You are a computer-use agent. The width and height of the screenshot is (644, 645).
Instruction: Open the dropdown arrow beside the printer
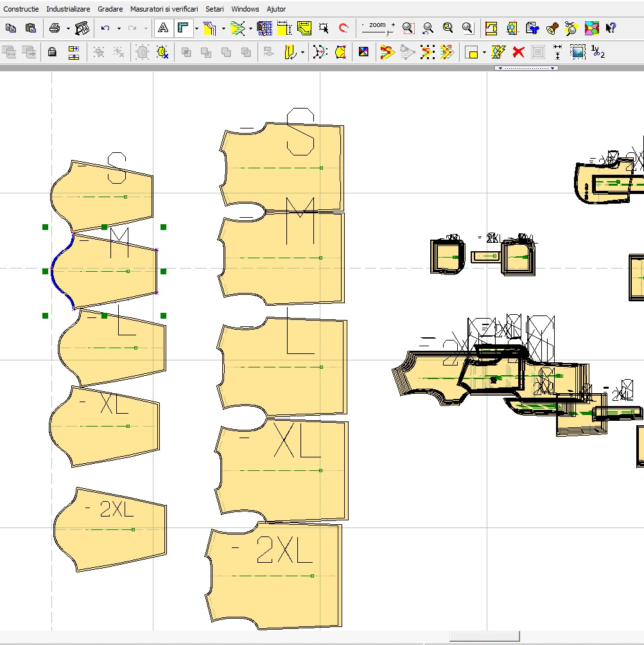point(68,28)
